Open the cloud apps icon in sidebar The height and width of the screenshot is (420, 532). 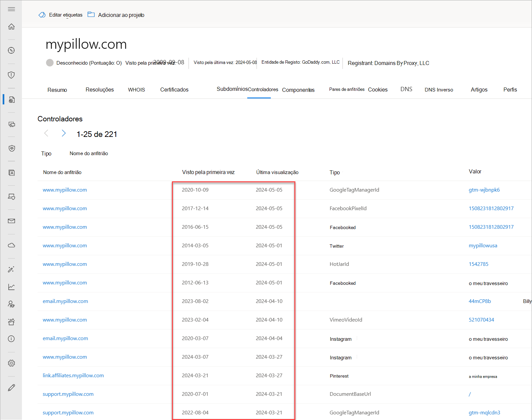click(x=11, y=245)
